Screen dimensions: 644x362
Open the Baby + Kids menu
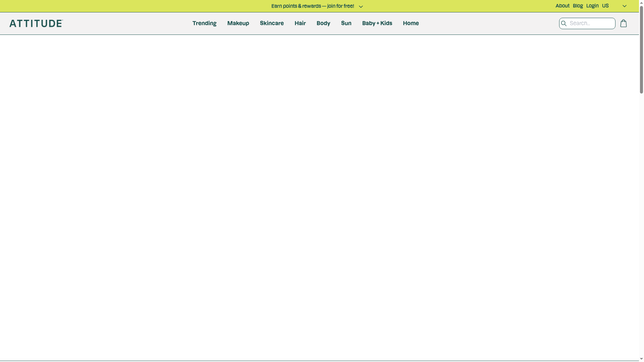click(x=377, y=23)
